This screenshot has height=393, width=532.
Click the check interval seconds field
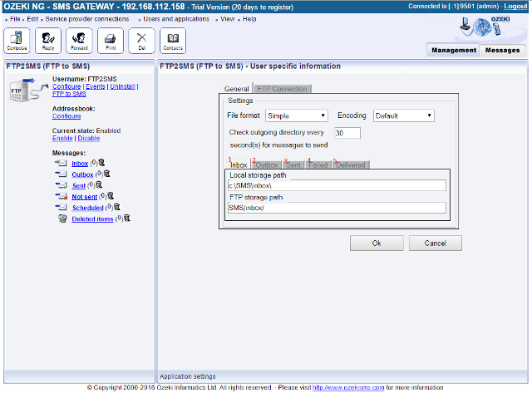coord(347,133)
